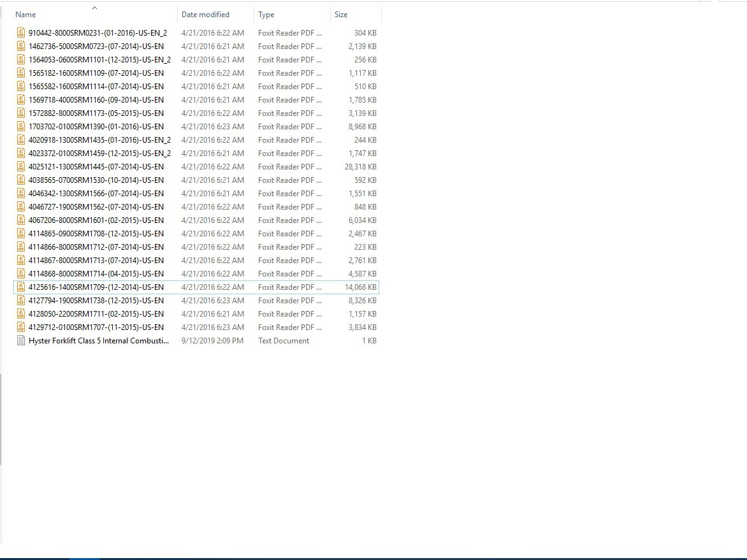
Task: Select file name 4020918-1300SRM1435-(01-2016)-US-EN_2
Action: 99,140
